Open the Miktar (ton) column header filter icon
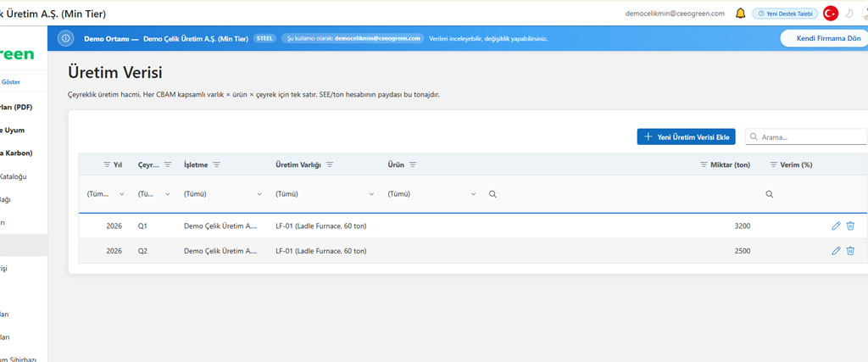The height and width of the screenshot is (362, 868). (x=704, y=165)
